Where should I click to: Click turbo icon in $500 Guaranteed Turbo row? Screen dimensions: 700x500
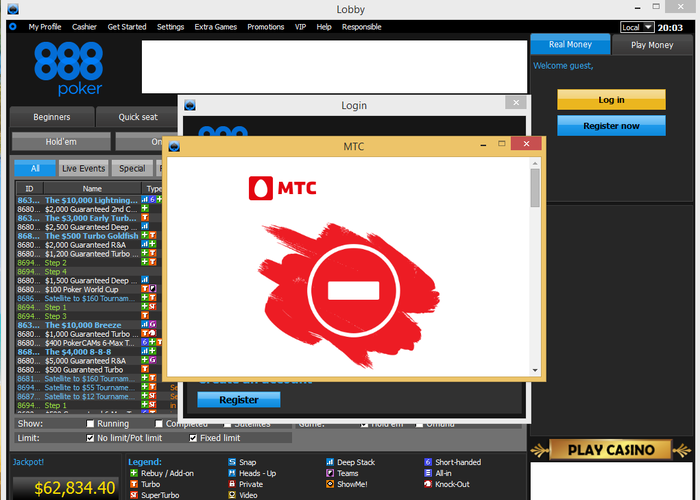[145, 369]
